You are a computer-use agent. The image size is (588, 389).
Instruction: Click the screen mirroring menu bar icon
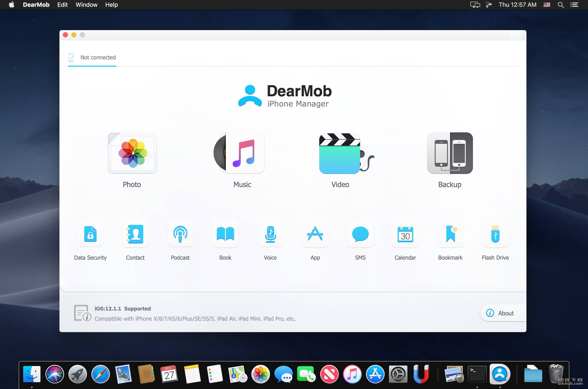[475, 5]
